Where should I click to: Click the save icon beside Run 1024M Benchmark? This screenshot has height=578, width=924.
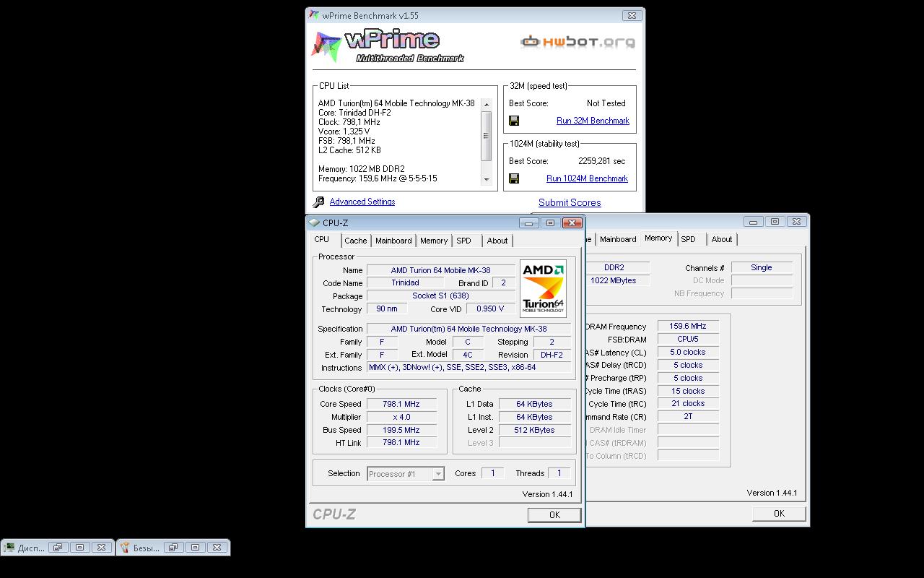click(514, 178)
